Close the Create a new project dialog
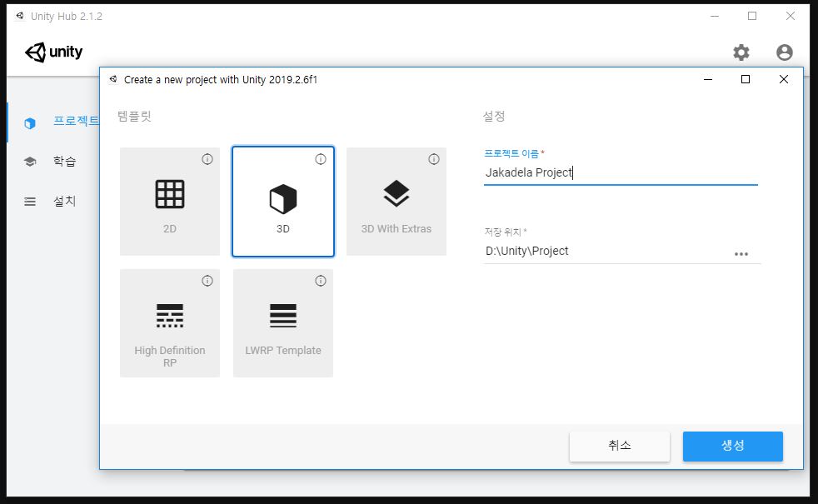818x504 pixels. coord(783,79)
